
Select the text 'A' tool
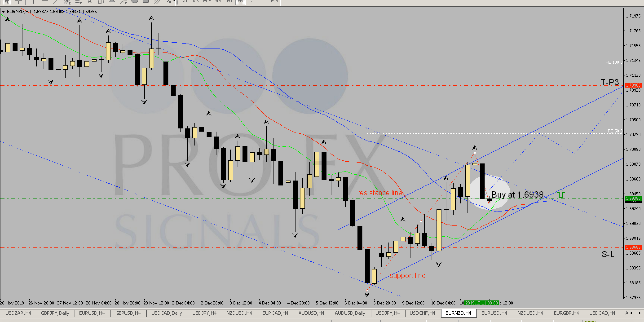point(90,2)
